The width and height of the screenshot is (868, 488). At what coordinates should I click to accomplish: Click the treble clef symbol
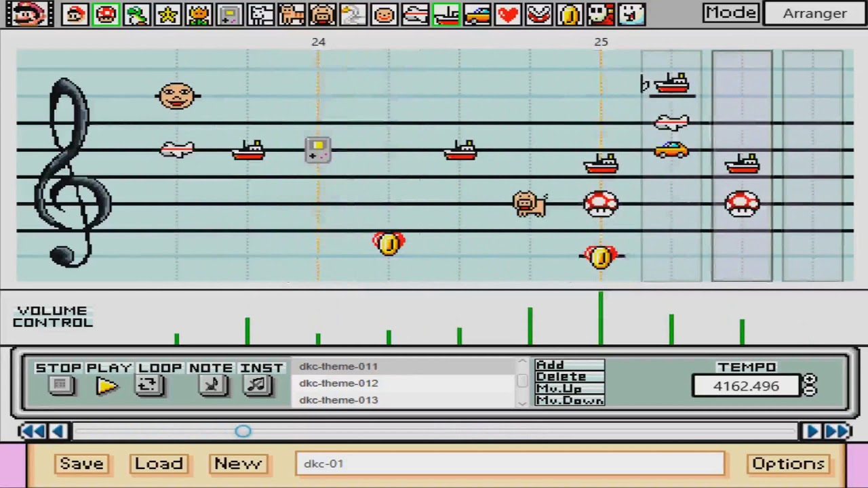tap(71, 172)
